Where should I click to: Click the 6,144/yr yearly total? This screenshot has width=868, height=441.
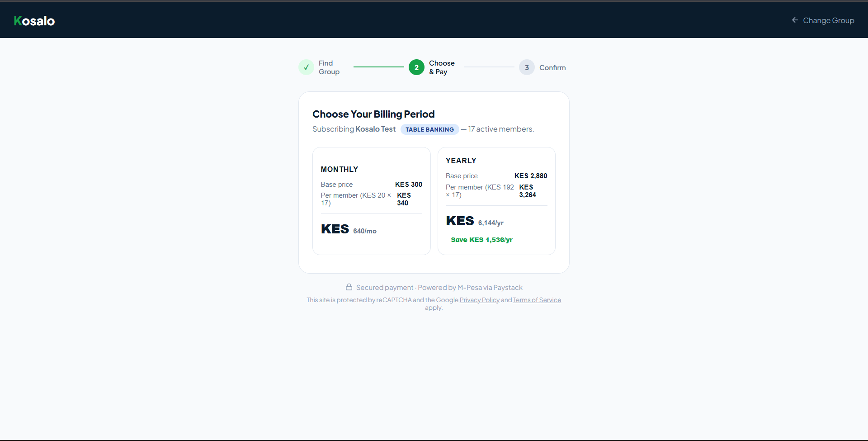(491, 223)
